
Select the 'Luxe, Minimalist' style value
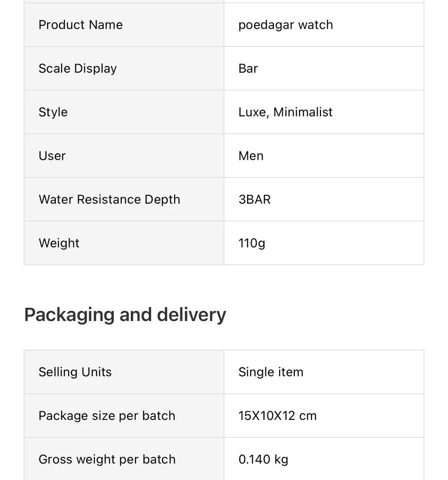[x=285, y=112]
